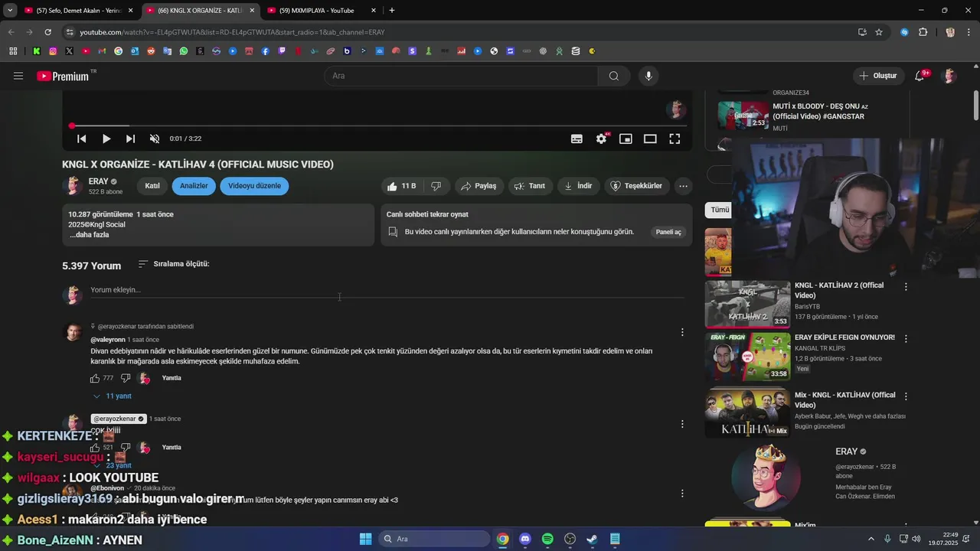
Task: Activate voice search microphone
Action: (648, 76)
